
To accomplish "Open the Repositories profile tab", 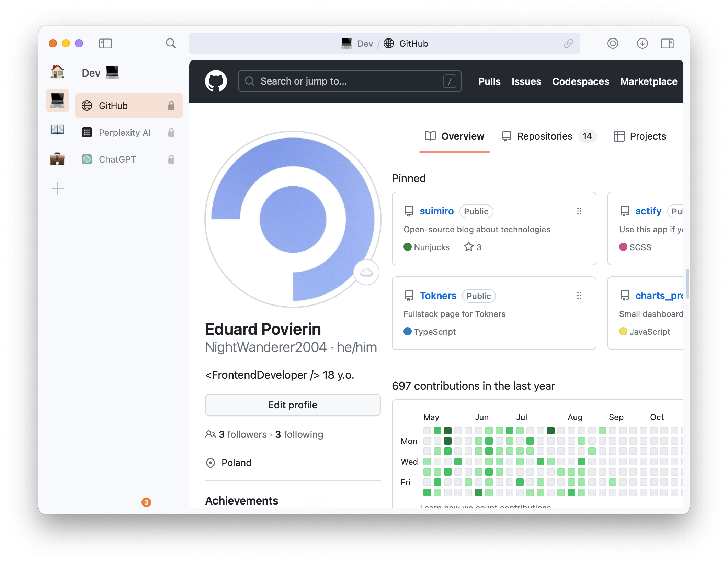I will (549, 136).
